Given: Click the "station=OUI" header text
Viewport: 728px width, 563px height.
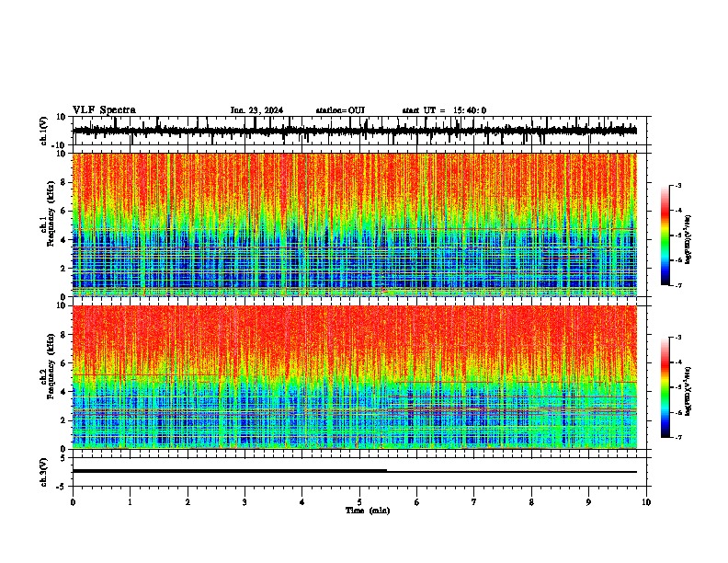Looking at the screenshot, I should tap(340, 110).
